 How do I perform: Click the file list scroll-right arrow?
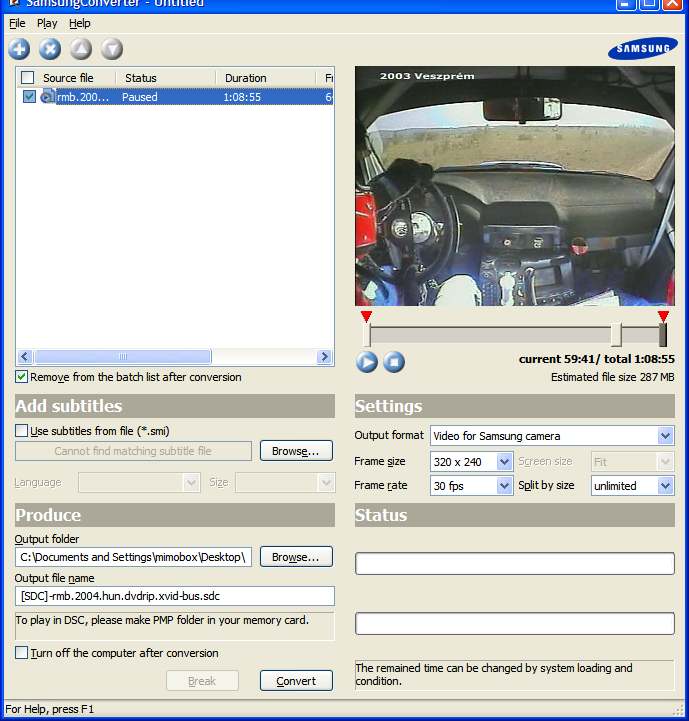(x=324, y=356)
